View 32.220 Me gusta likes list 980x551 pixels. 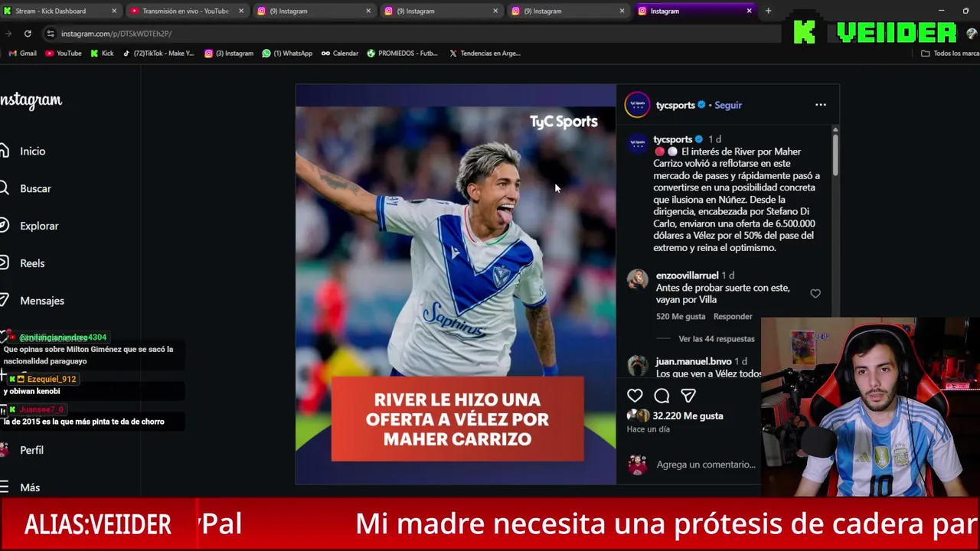point(688,416)
